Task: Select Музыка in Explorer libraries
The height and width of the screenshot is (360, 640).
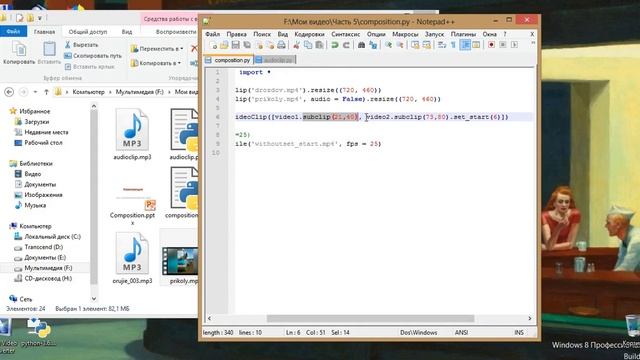Action: coord(31,205)
